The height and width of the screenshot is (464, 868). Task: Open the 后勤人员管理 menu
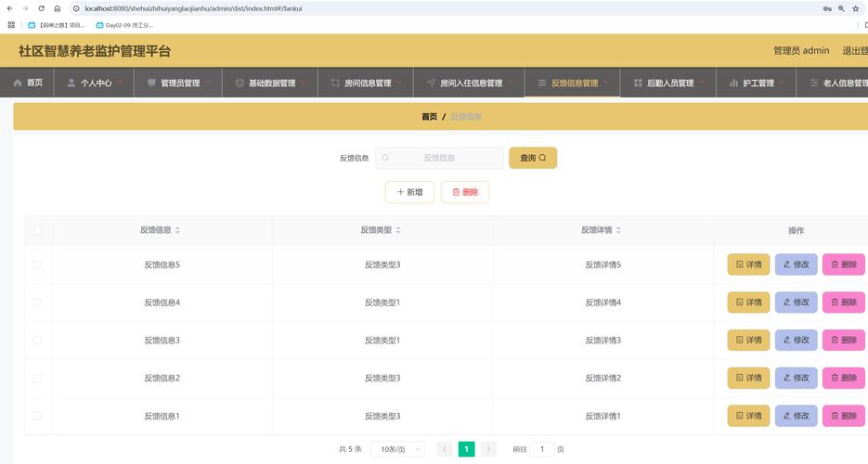click(668, 83)
